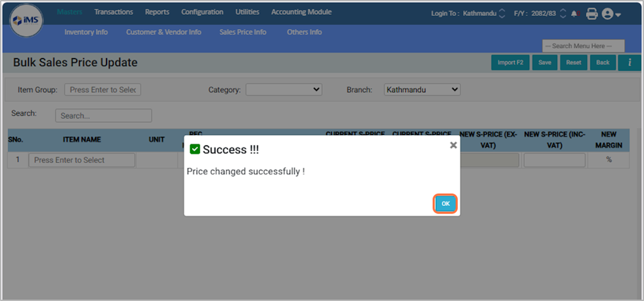Click the Import F2 button

coord(510,63)
